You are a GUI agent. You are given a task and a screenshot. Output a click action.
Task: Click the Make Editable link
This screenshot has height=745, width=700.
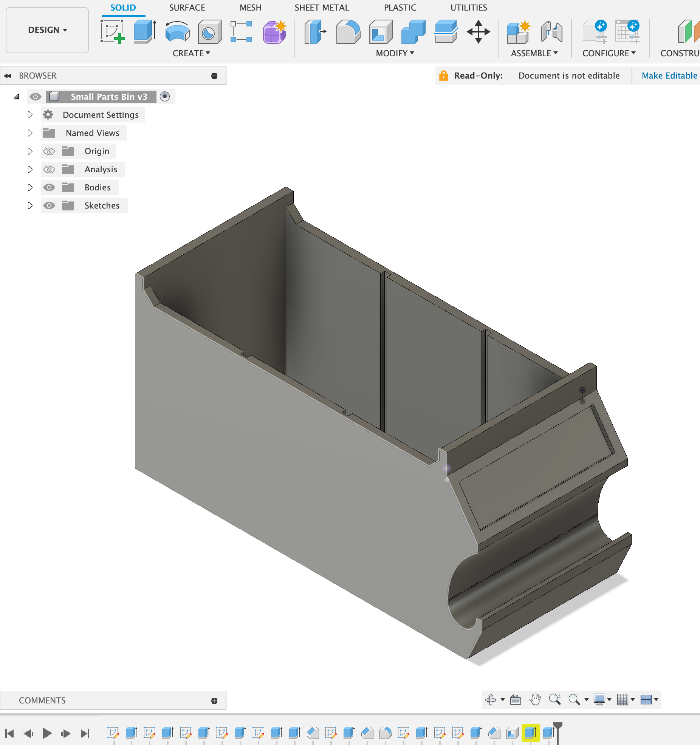pos(669,76)
